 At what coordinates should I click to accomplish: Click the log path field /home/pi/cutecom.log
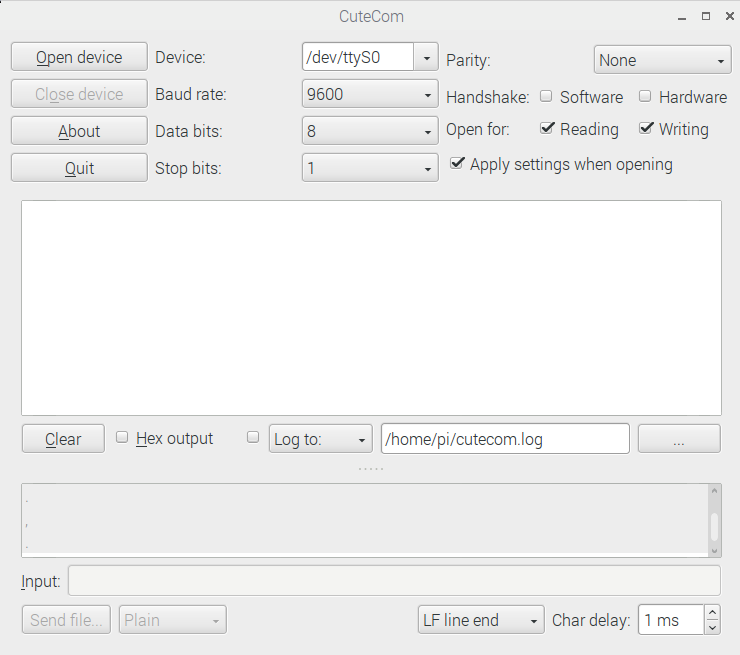(x=505, y=439)
